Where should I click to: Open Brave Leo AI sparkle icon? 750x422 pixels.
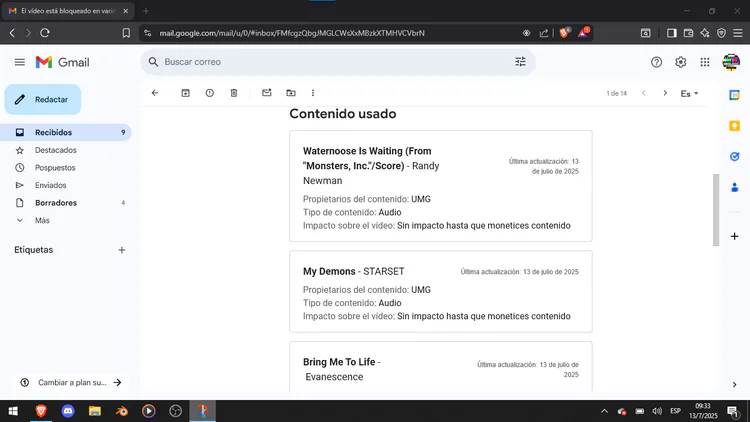pyautogui.click(x=705, y=33)
